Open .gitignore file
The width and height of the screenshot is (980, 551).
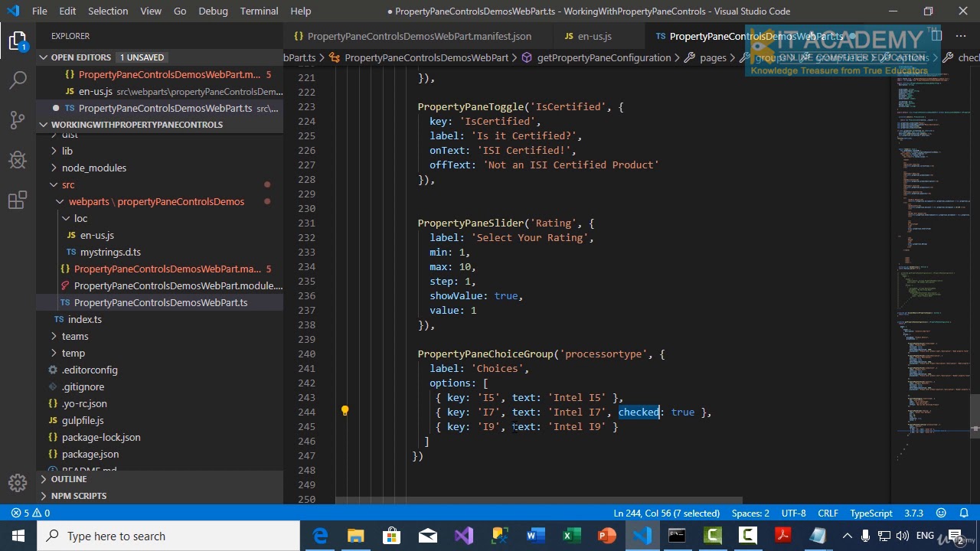click(83, 386)
